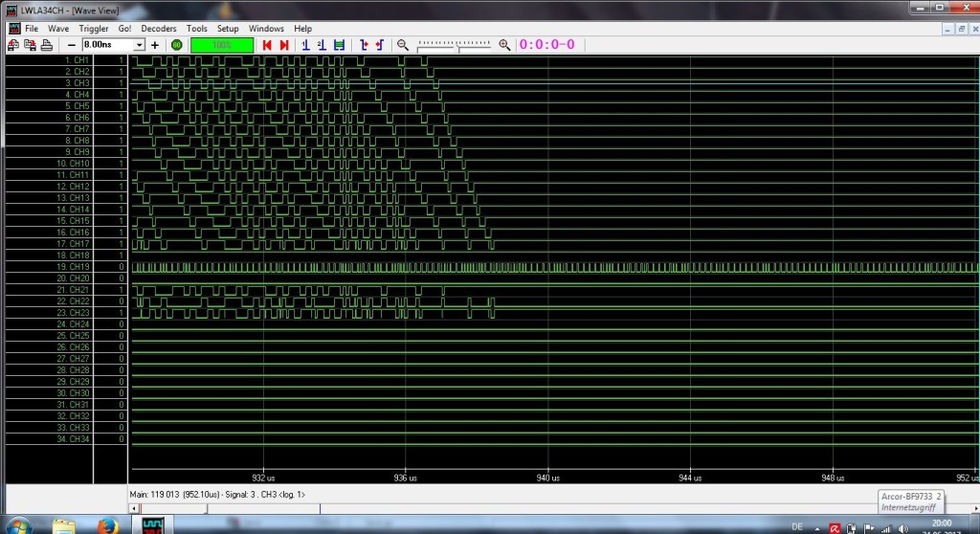Increase timebase with the plus button
This screenshot has width=980, height=534.
(155, 45)
